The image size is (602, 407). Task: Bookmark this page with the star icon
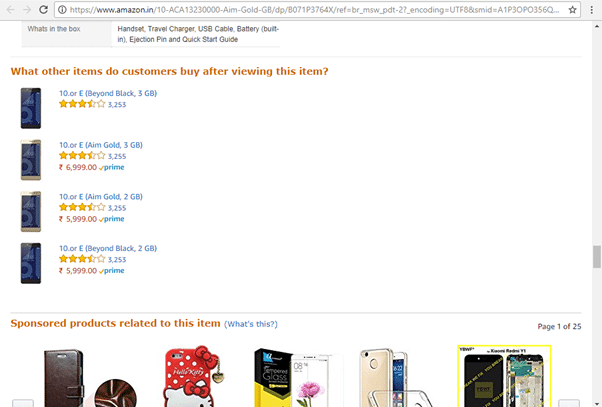pos(572,9)
